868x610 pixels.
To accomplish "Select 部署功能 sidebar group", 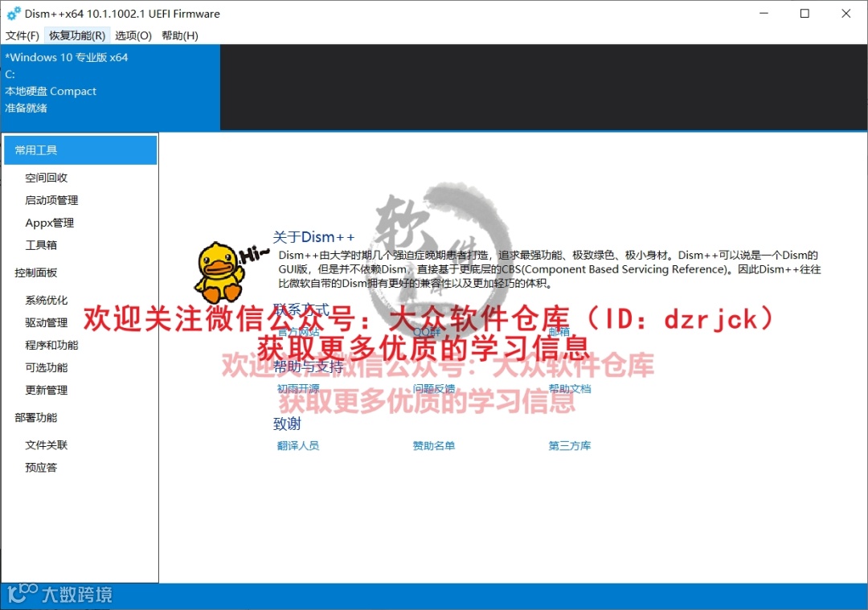I will point(35,418).
